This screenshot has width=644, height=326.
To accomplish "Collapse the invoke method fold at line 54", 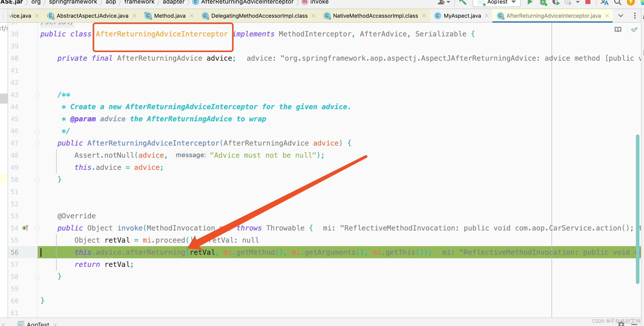I will coord(37,228).
